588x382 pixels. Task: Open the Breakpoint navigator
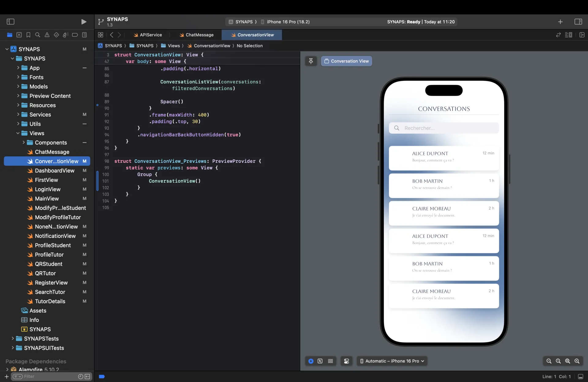[x=75, y=35]
